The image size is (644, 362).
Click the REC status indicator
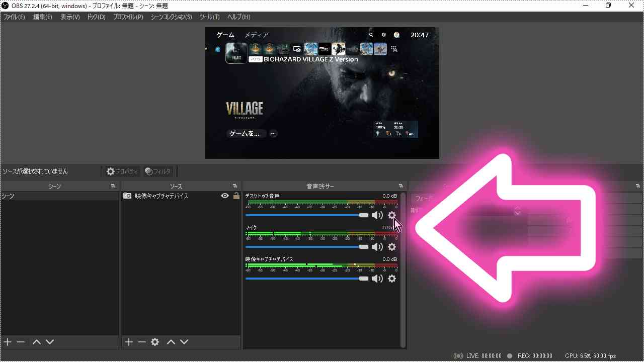click(529, 356)
